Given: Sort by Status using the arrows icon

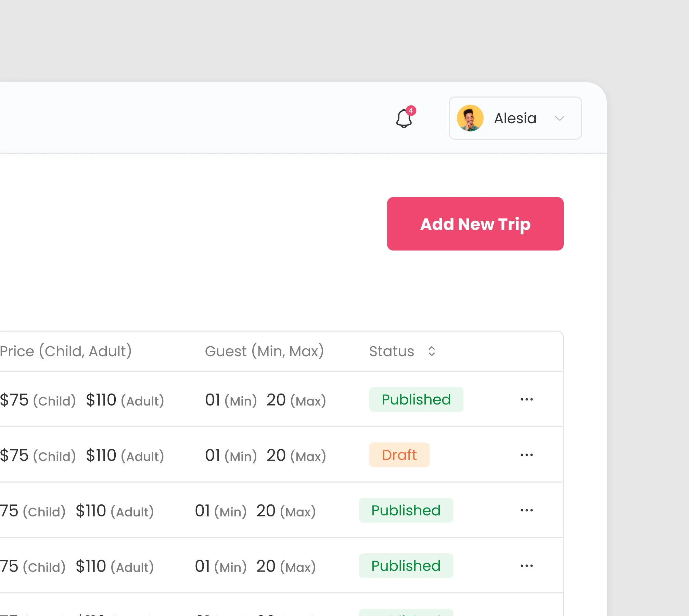Looking at the screenshot, I should [432, 351].
